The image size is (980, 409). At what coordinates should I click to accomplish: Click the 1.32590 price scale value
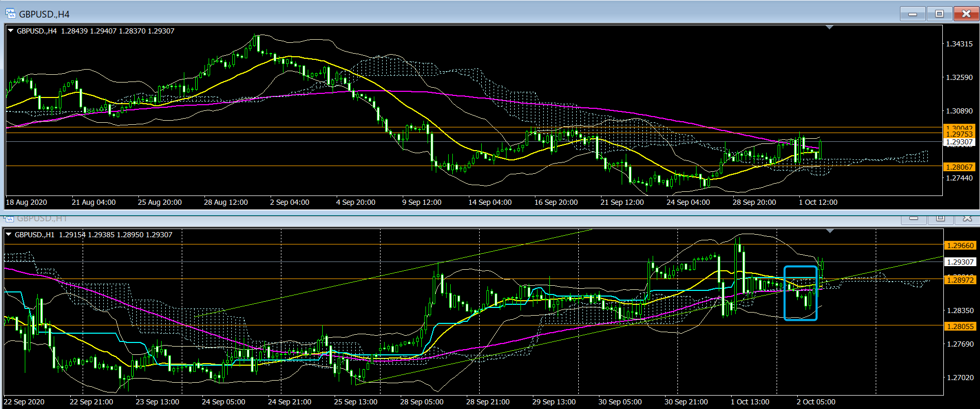pos(959,77)
